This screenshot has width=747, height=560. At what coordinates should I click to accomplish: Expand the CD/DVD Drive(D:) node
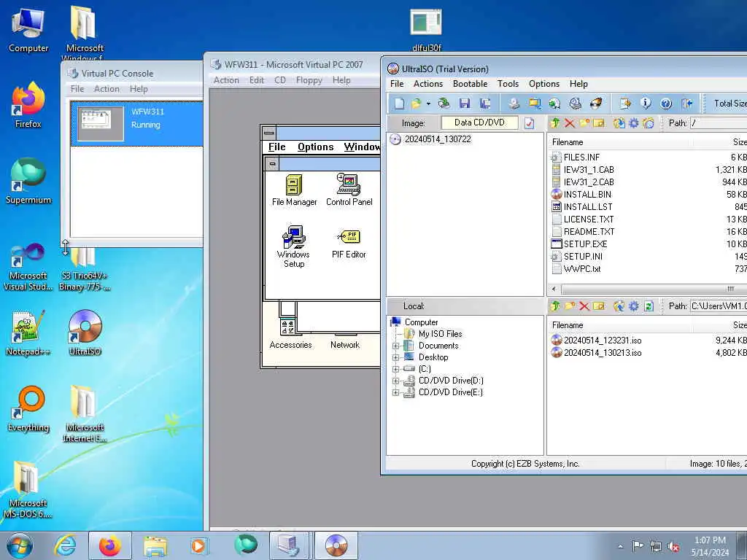click(395, 381)
